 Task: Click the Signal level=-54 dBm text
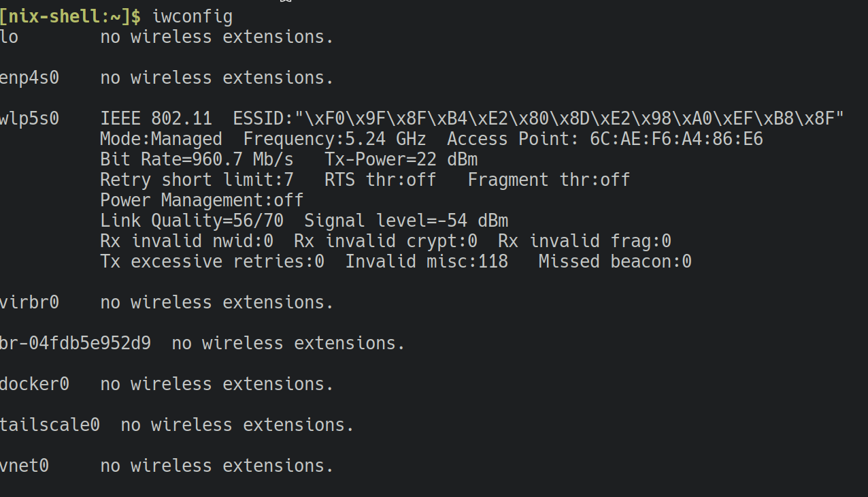pyautogui.click(x=406, y=221)
